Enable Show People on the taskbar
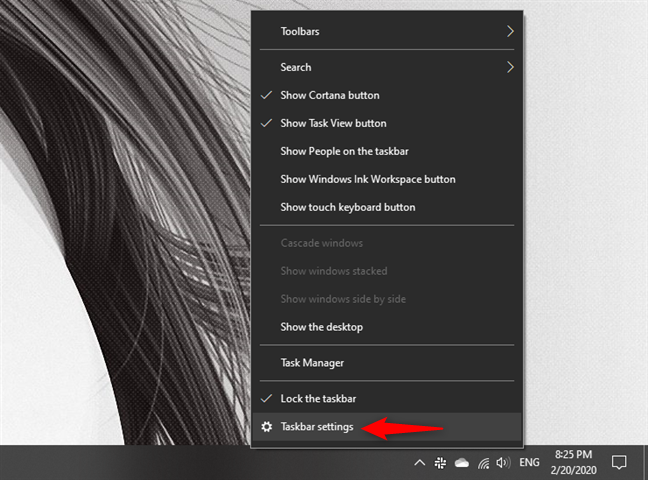The image size is (648, 480). [x=344, y=151]
